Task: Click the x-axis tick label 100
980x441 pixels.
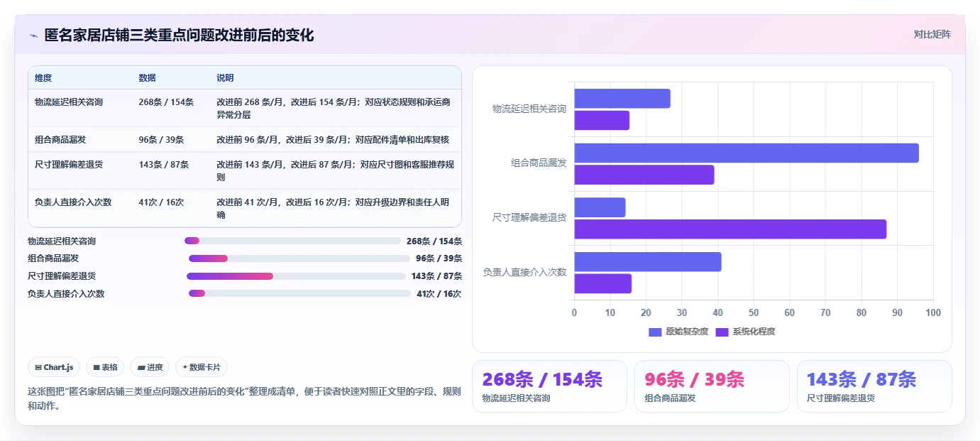Action: (933, 313)
